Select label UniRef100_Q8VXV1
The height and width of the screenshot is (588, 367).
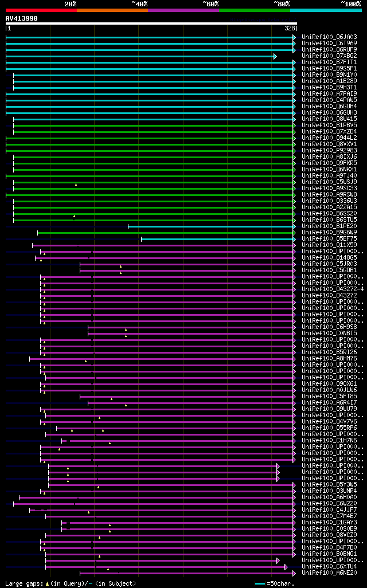(329, 144)
